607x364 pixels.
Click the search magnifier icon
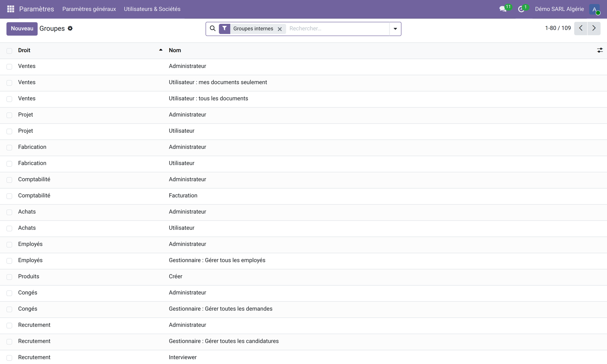pyautogui.click(x=213, y=28)
